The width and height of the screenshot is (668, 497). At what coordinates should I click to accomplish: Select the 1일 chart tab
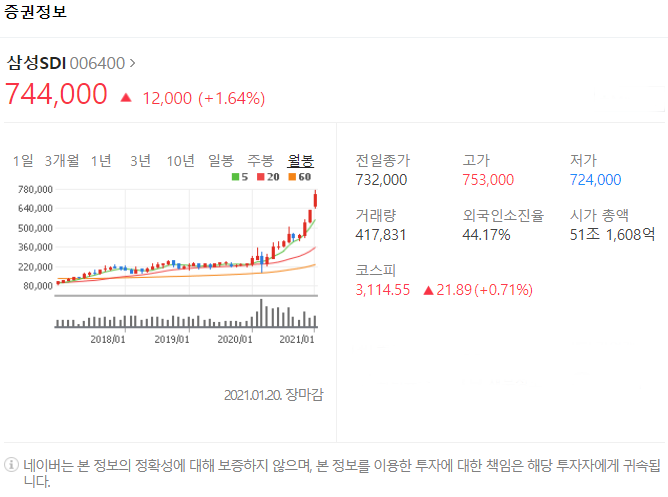[23, 161]
